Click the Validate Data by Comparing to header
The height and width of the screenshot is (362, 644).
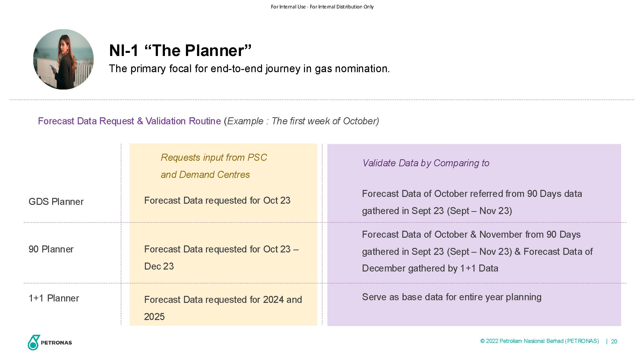tap(426, 163)
